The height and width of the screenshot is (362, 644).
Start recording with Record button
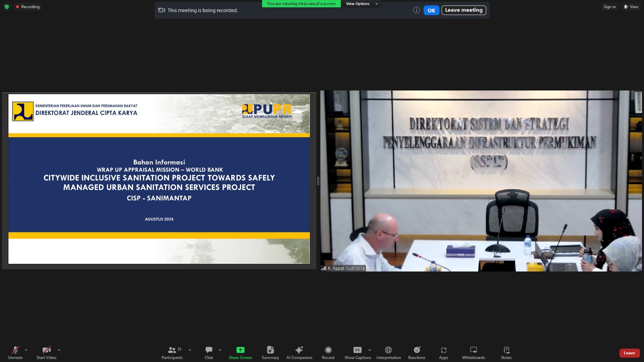click(x=328, y=353)
